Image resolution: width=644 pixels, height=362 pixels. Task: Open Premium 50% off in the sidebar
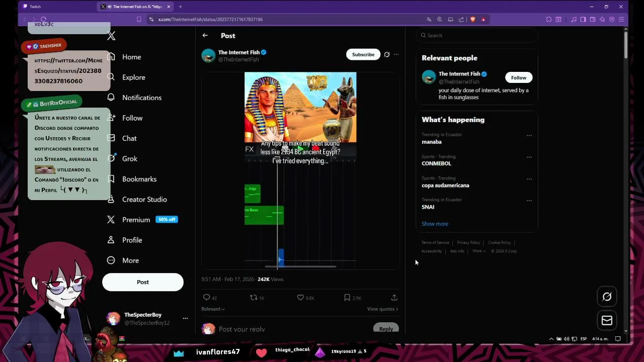tap(142, 220)
